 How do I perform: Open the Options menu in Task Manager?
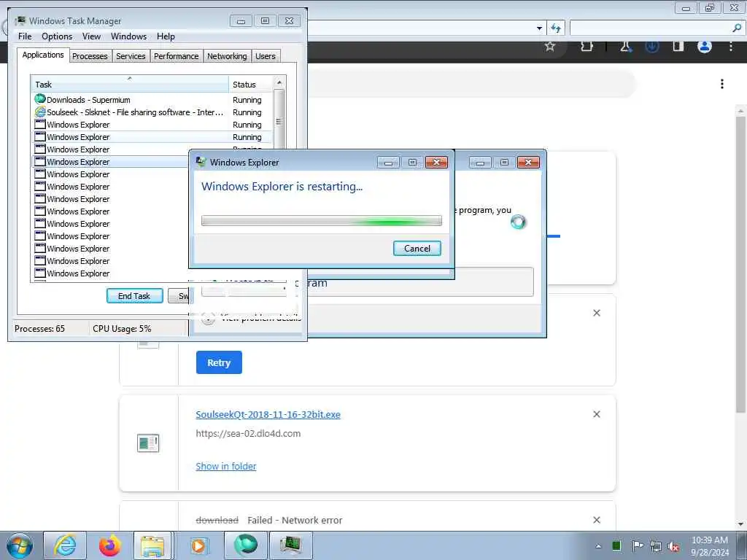click(57, 36)
